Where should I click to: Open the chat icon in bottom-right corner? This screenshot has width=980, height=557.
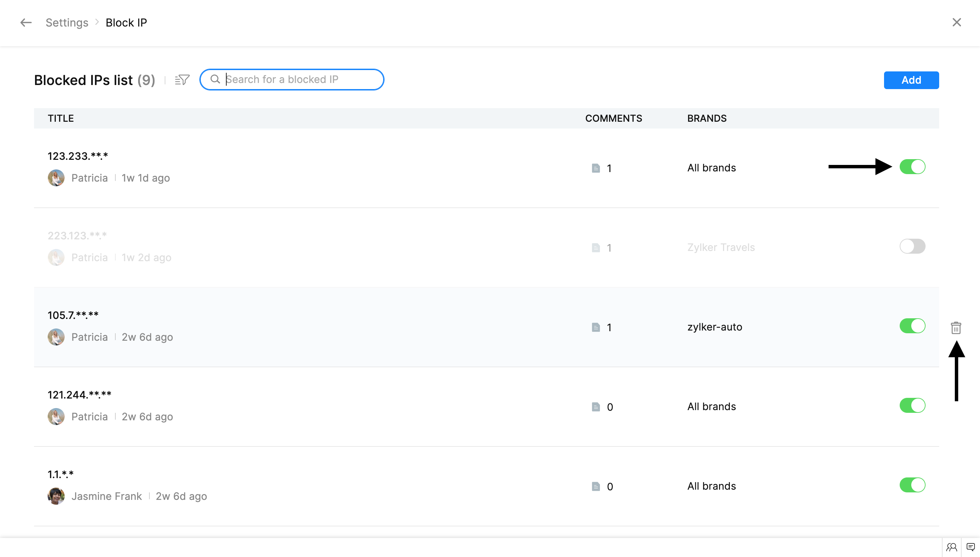point(970,547)
